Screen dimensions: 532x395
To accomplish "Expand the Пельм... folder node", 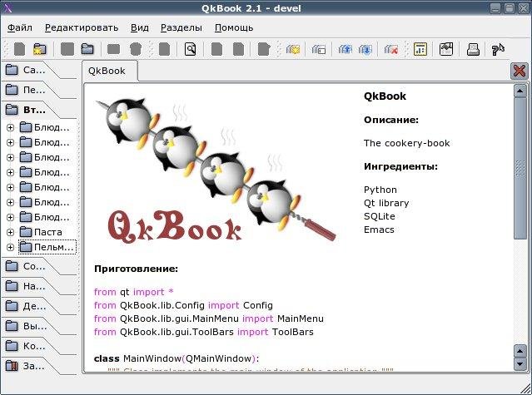I will click(10, 247).
